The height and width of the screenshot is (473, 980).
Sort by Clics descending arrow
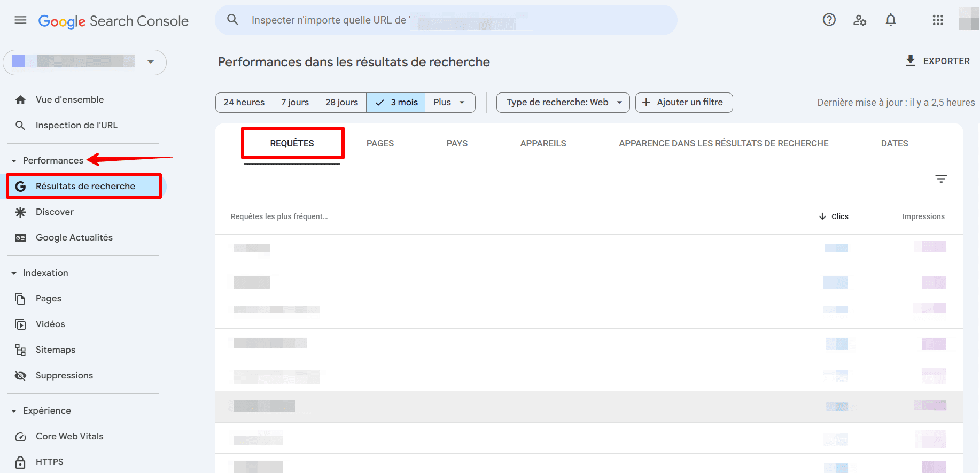coord(822,216)
